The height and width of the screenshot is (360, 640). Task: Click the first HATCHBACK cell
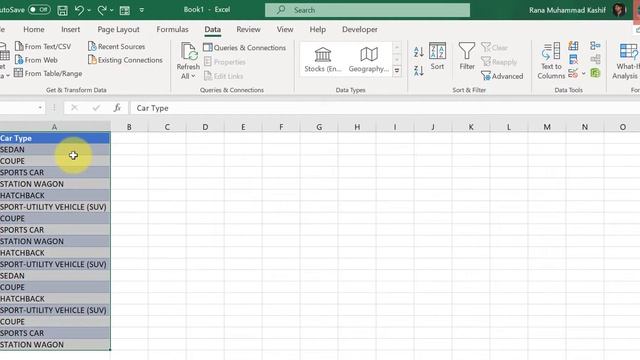coord(55,196)
